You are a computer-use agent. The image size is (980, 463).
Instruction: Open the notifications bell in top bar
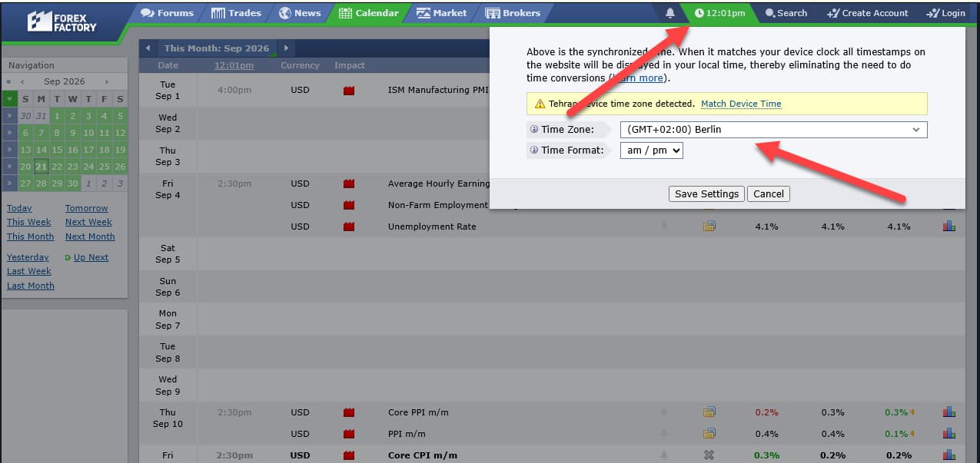(670, 13)
